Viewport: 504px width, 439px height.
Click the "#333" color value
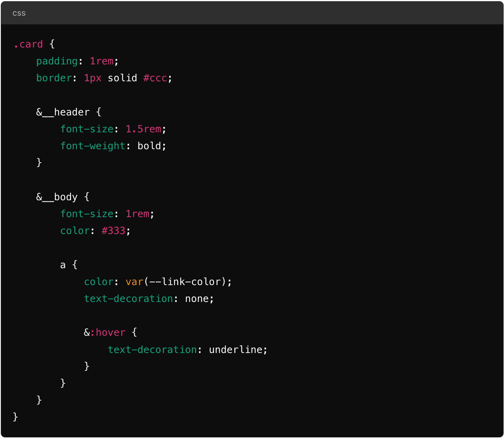pos(113,231)
